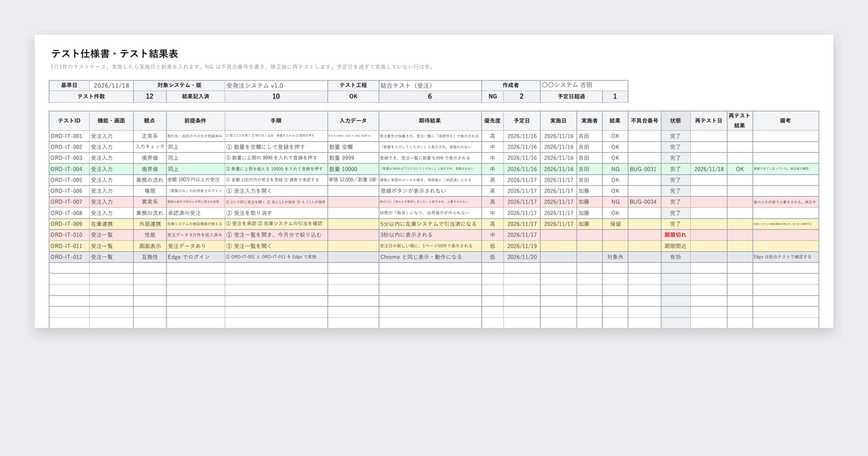Viewport: 868px width, 456px height.
Task: Select the 期限間近 status cell
Action: (x=676, y=246)
